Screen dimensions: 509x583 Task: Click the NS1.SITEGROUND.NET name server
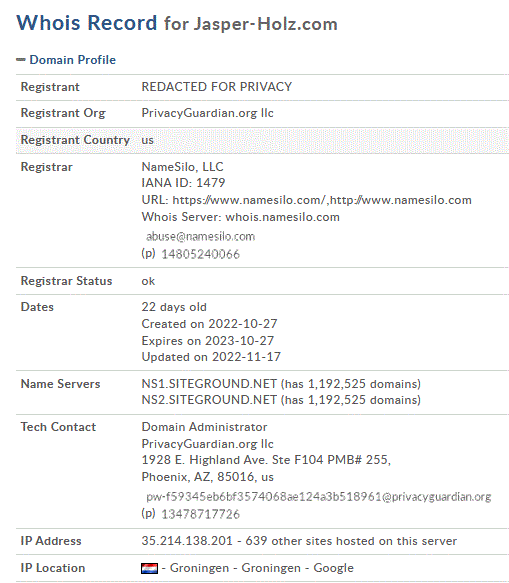tap(209, 384)
